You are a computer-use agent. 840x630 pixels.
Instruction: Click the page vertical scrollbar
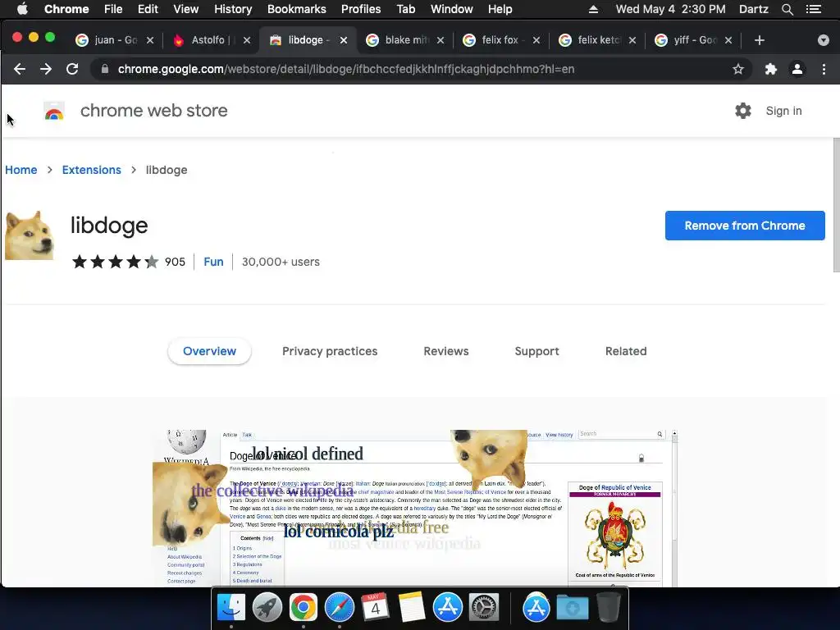point(836,205)
